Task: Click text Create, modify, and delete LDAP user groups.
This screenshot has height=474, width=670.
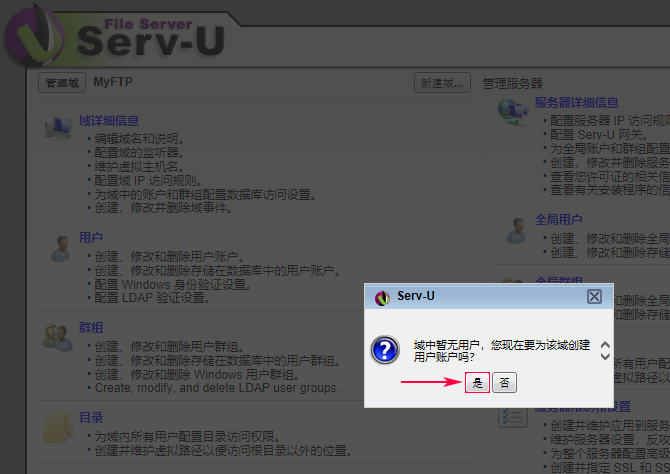Action: [x=217, y=388]
